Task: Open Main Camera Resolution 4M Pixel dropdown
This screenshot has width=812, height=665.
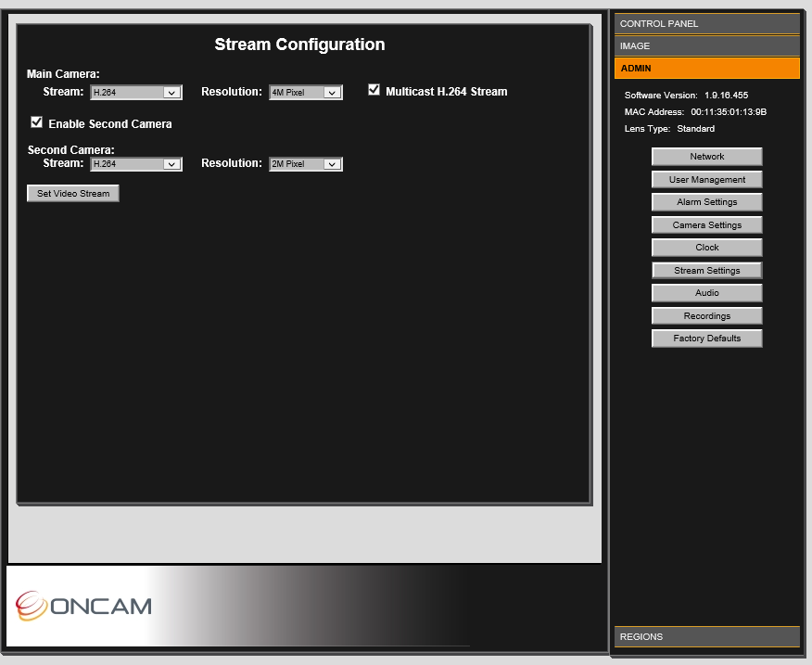Action: (306, 92)
